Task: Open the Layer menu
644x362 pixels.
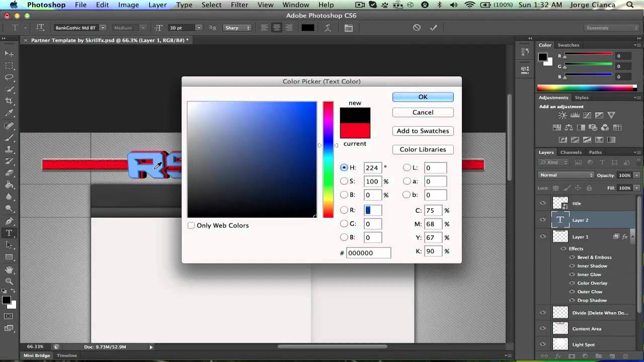Action: click(157, 5)
